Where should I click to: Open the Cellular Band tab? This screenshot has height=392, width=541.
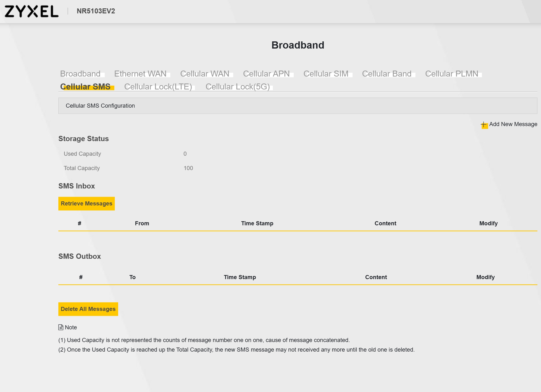(386, 74)
